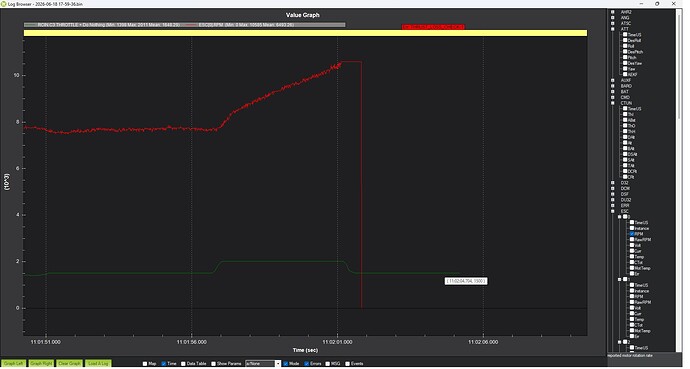The image size is (690, 369).
Task: Uncheck the Errors checkbox
Action: 306,364
